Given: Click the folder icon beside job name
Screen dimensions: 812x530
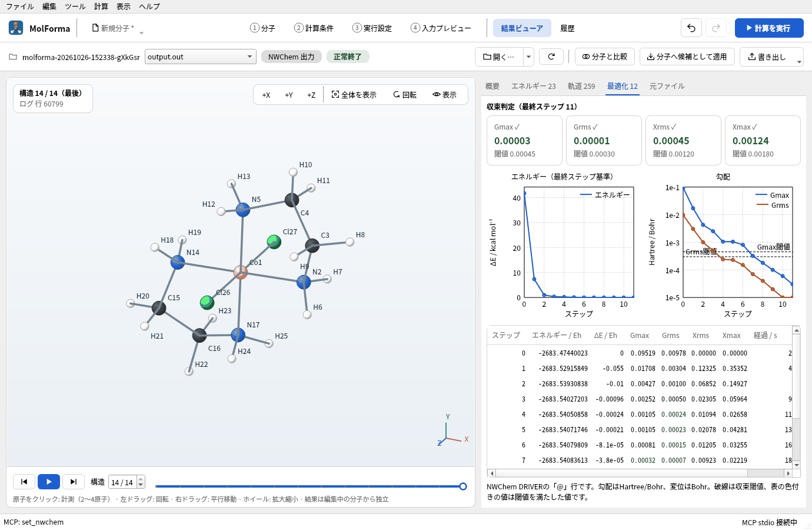Looking at the screenshot, I should tap(13, 57).
